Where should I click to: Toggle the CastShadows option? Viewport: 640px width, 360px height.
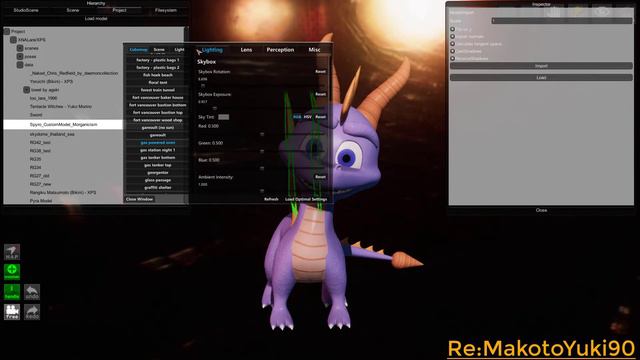pyautogui.click(x=452, y=51)
